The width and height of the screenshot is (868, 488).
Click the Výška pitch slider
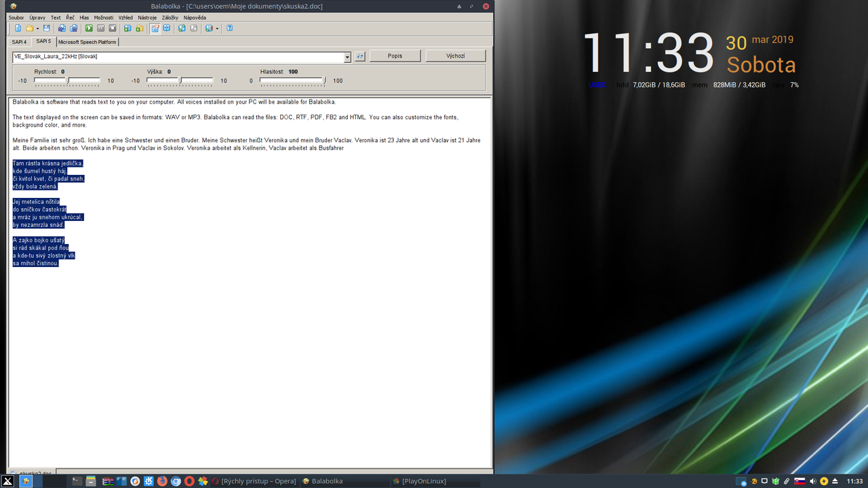pyautogui.click(x=180, y=81)
